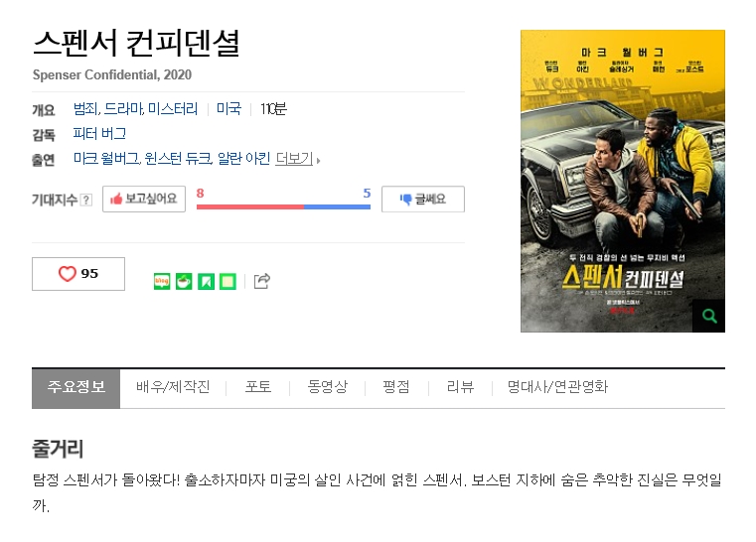Share to Naver blog via blog icon
The height and width of the screenshot is (542, 756).
(x=162, y=282)
